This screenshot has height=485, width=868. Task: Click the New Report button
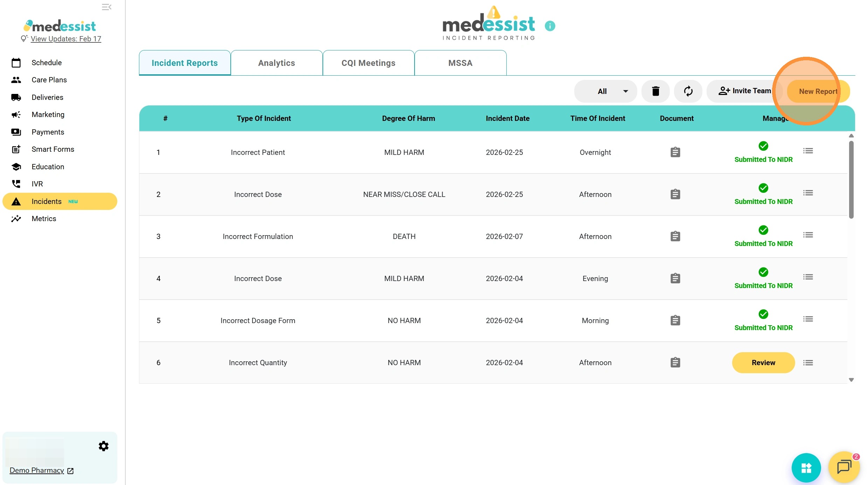click(x=818, y=91)
